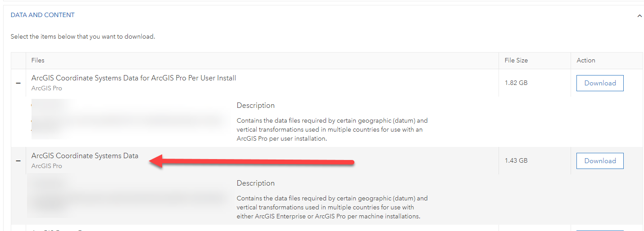Click ArcGIS Pro label under Coordinate Systems Data

tap(47, 166)
